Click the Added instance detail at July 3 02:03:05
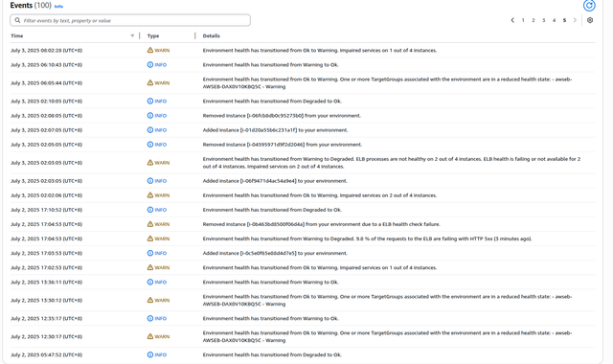The image size is (613, 364). click(275, 181)
